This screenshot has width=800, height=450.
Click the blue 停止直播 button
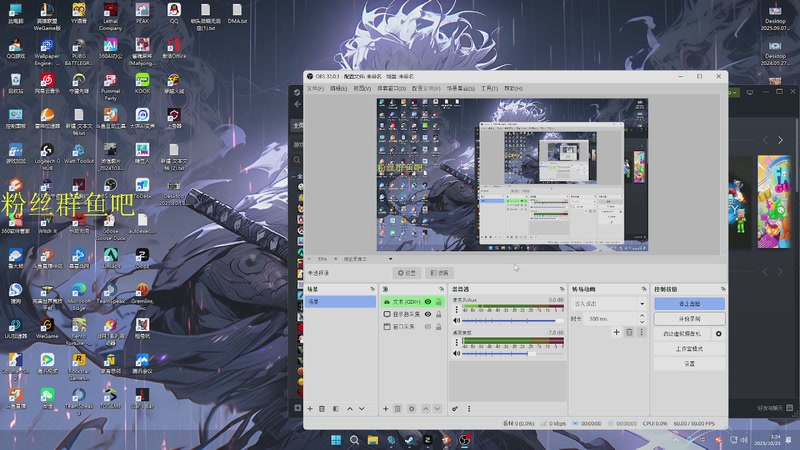click(689, 304)
